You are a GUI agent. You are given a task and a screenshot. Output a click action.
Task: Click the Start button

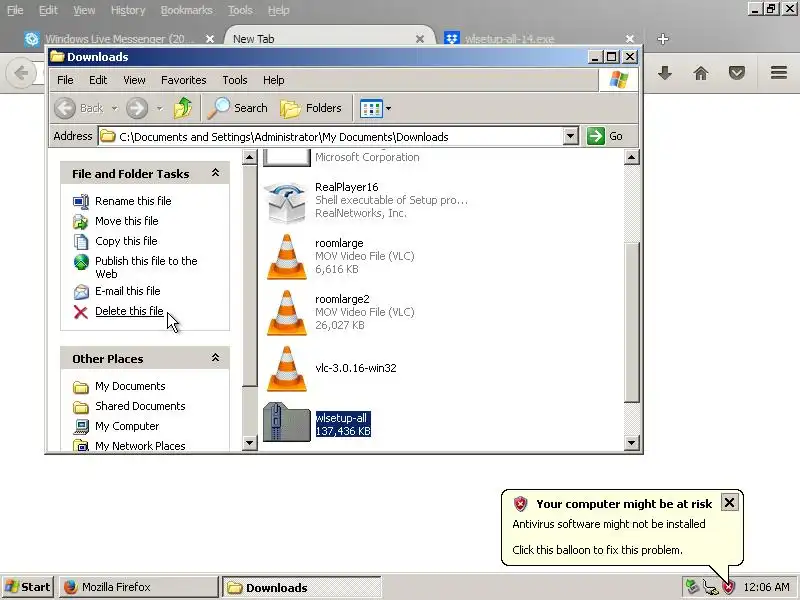[x=28, y=587]
